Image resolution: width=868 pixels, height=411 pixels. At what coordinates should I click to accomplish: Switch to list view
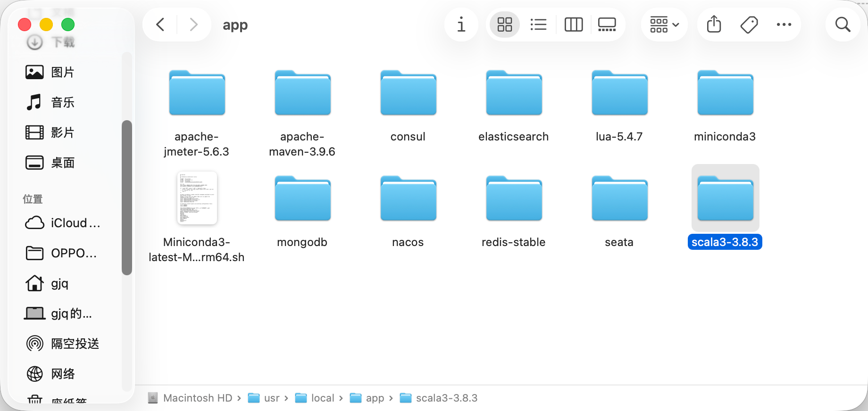click(538, 25)
